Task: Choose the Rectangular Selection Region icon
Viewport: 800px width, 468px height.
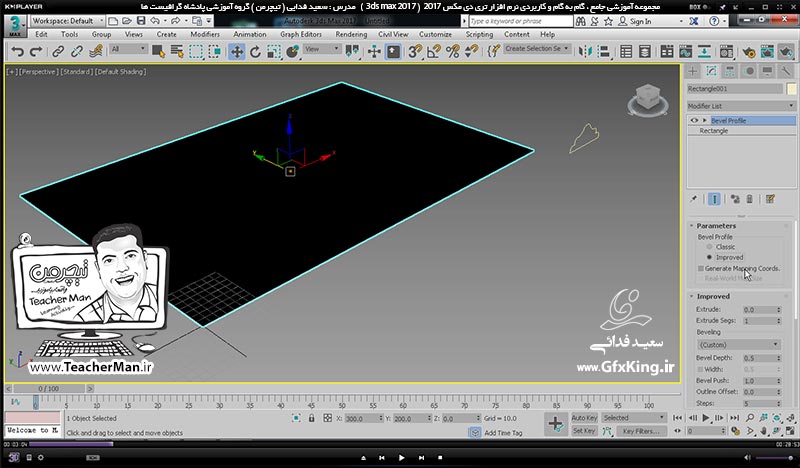Action: 196,52
